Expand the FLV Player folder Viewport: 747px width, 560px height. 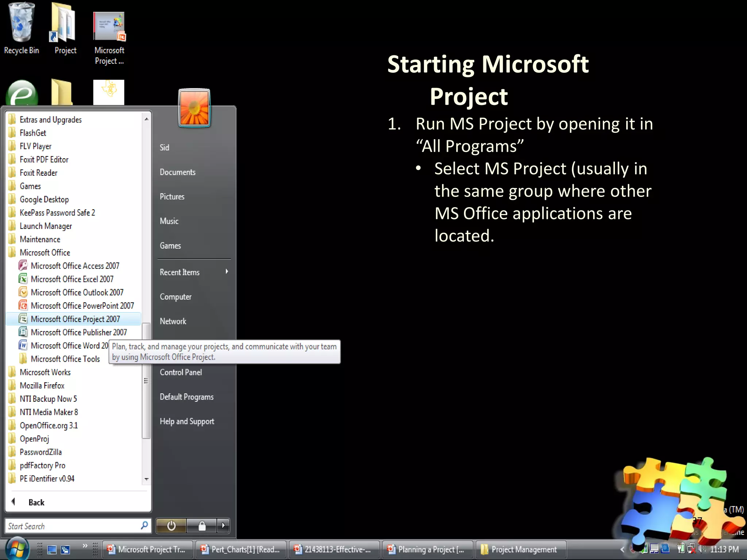(x=30, y=147)
